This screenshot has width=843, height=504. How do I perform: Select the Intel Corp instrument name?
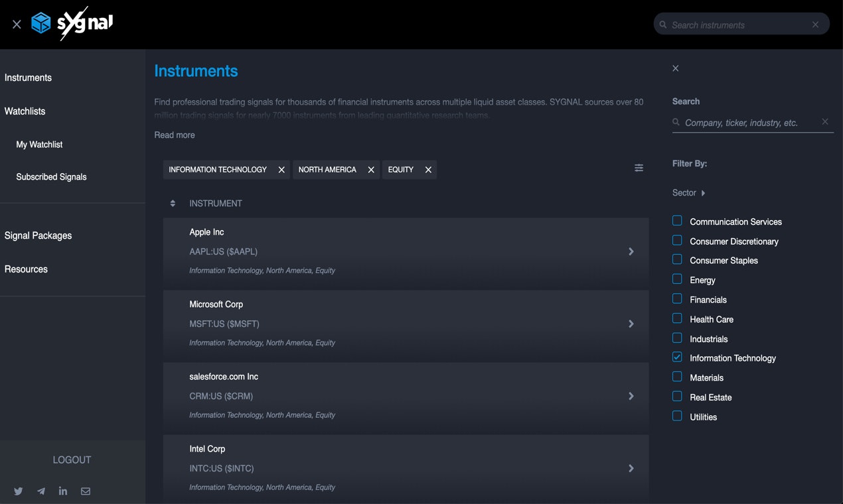(207, 449)
